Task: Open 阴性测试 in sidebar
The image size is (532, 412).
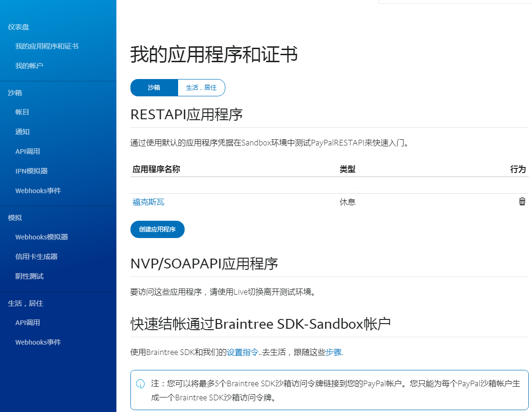Action: coord(29,276)
